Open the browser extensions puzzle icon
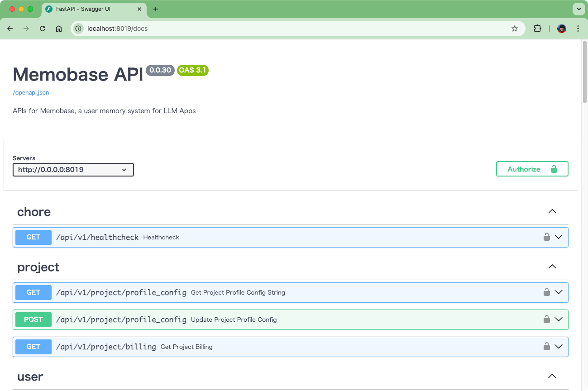 click(537, 29)
